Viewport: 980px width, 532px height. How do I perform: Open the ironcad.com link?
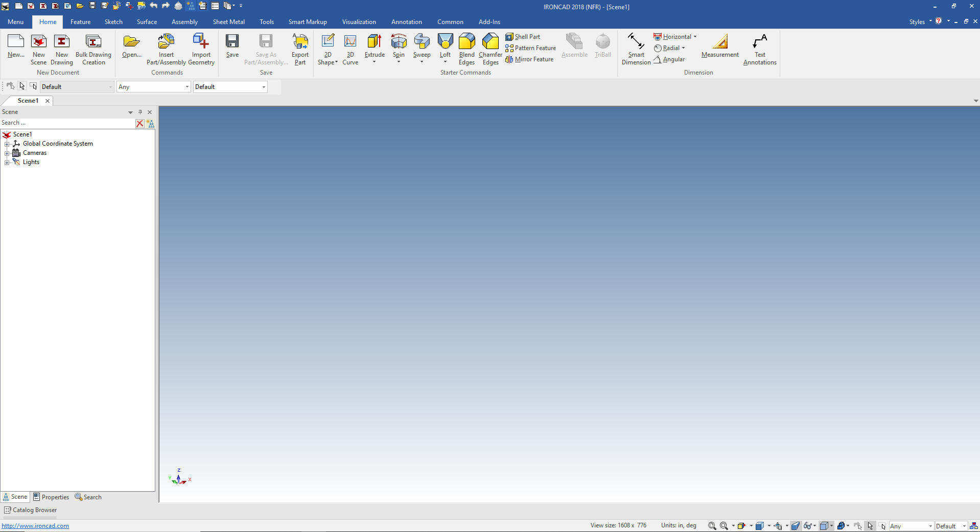tap(35, 526)
